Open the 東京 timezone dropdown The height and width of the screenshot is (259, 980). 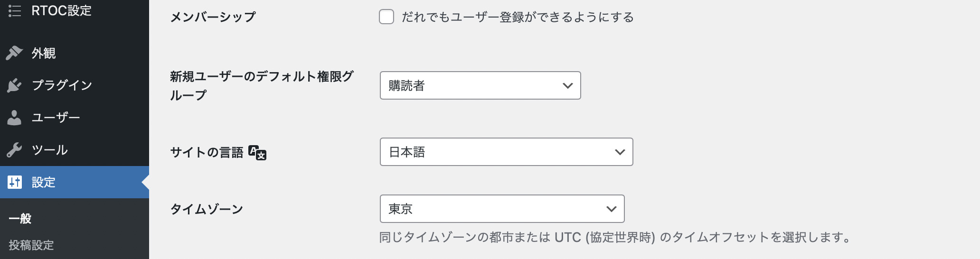(x=502, y=209)
